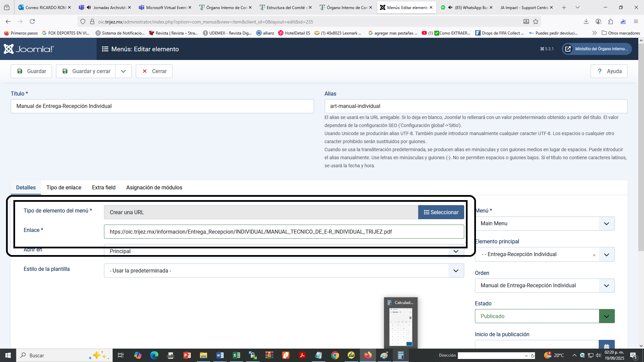
Task: Switch to the Asignación de módulos tab
Action: click(154, 187)
